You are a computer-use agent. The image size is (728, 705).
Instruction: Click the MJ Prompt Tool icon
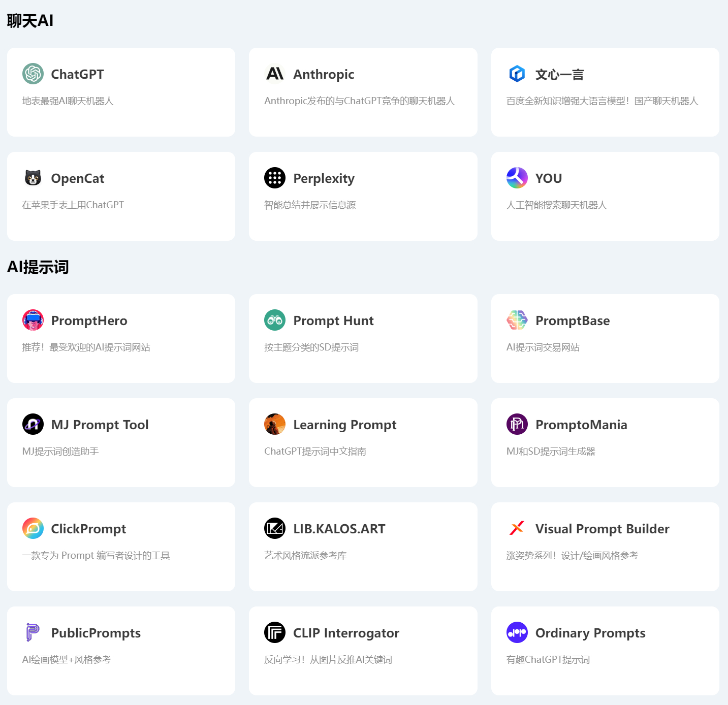click(33, 424)
